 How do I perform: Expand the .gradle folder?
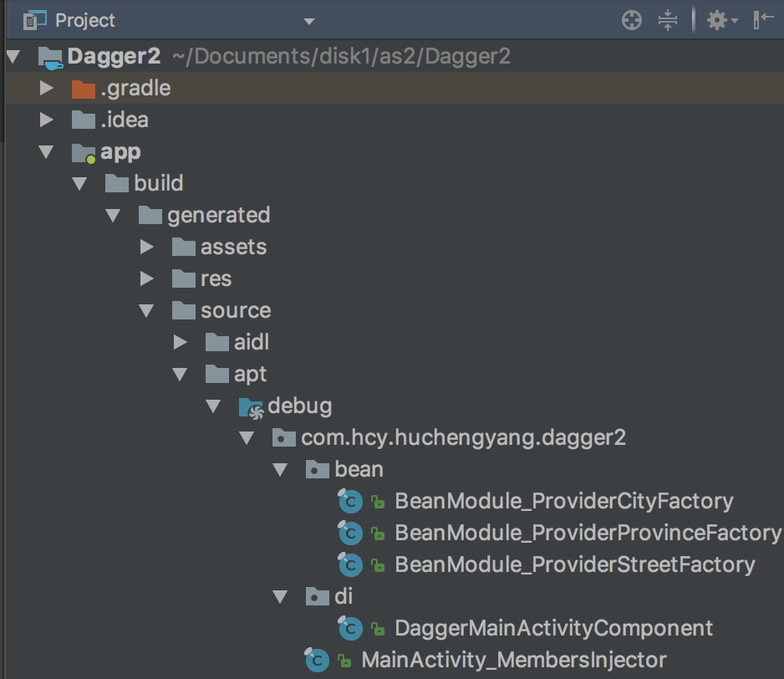[47, 88]
